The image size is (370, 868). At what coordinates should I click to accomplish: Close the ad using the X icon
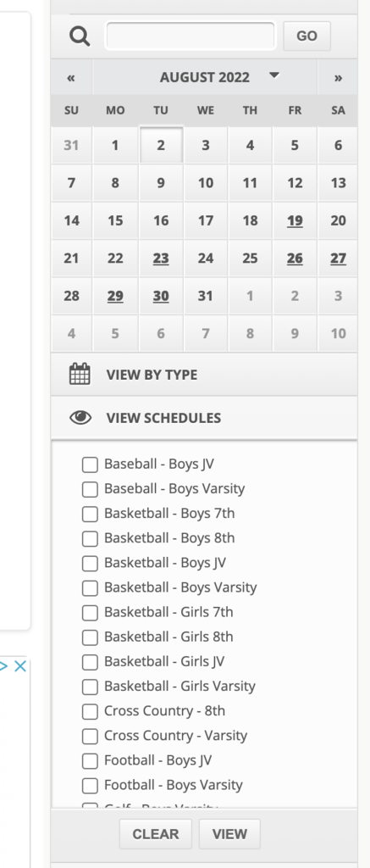20,666
